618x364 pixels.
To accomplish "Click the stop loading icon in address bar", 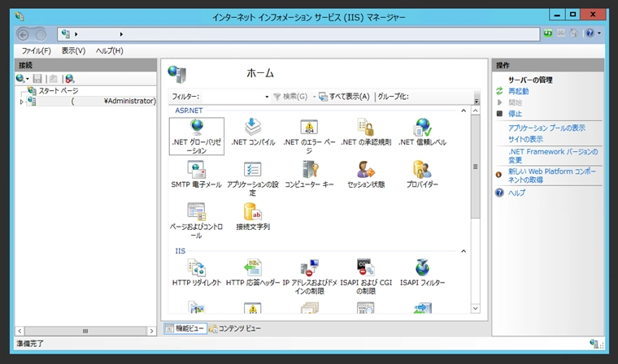I will click(x=561, y=33).
